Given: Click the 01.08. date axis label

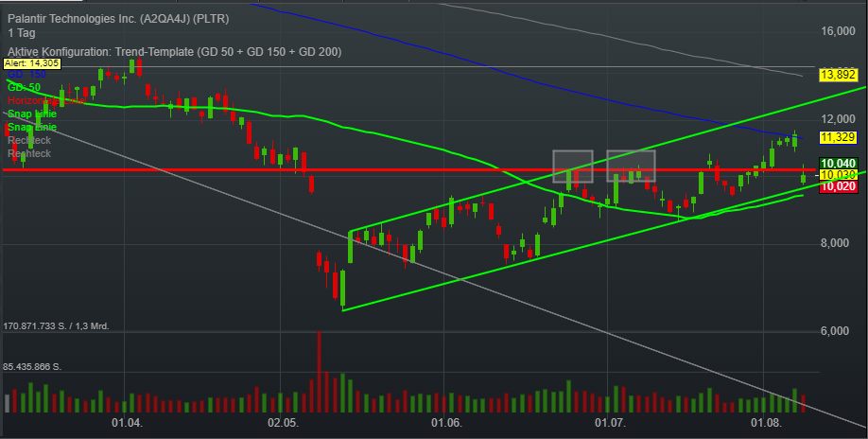Looking at the screenshot, I should click(766, 423).
